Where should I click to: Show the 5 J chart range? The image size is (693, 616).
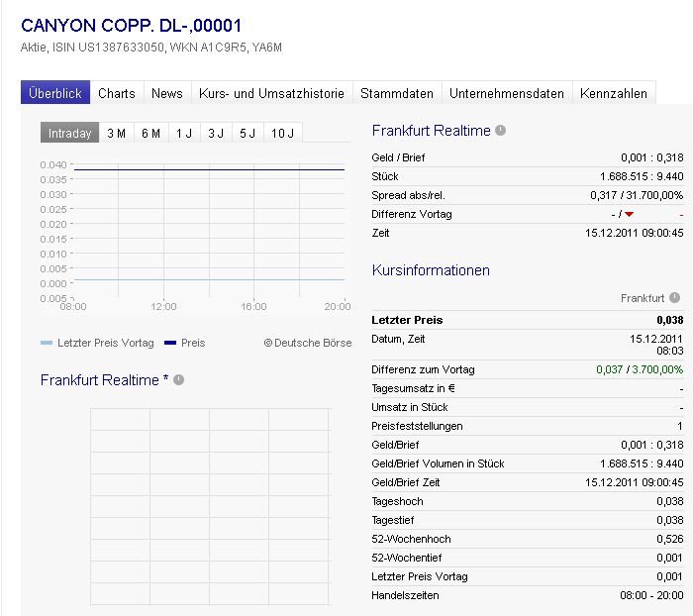pos(247,134)
